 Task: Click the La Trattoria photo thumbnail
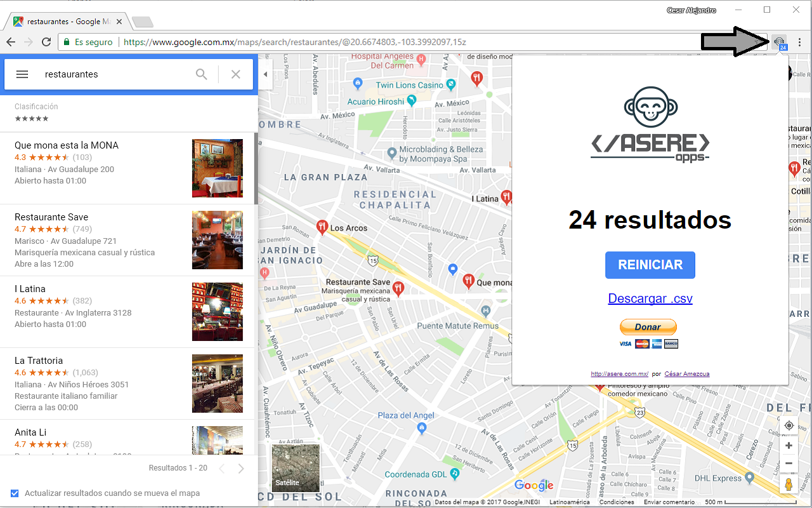pos(218,384)
